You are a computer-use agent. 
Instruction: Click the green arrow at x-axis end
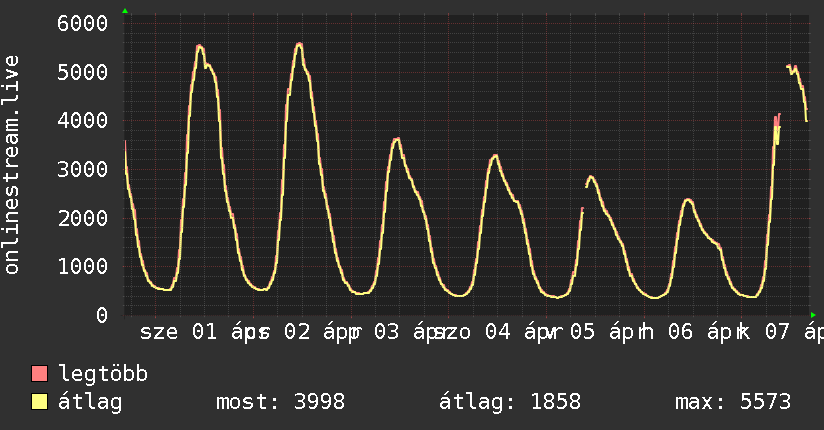click(813, 315)
